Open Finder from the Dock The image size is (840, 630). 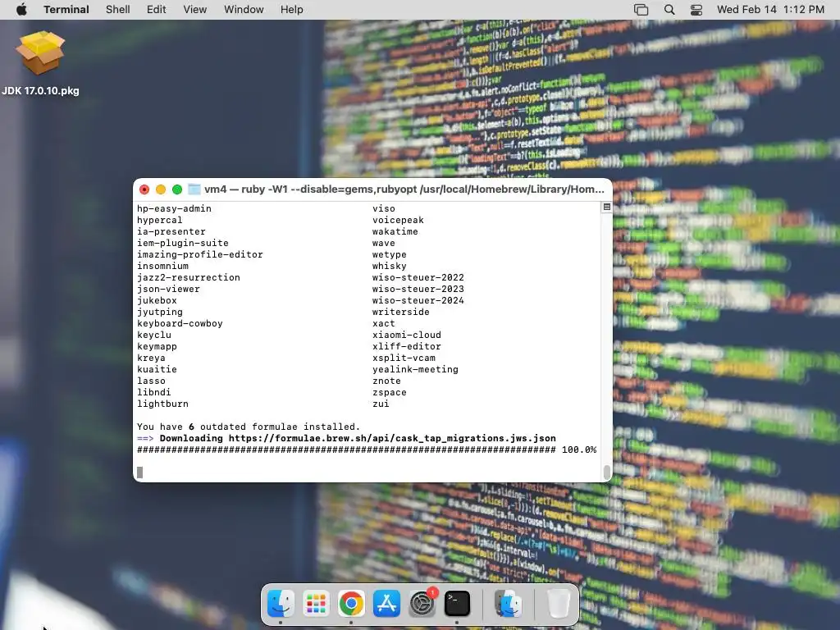click(x=281, y=604)
